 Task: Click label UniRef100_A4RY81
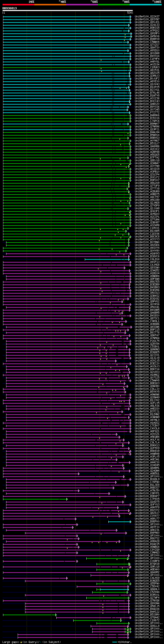[147, 62]
